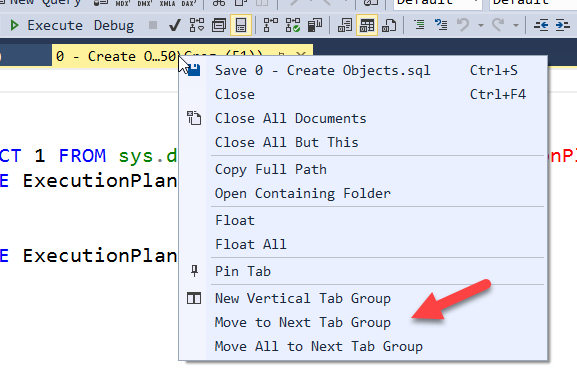
Task: Click the Debug button
Action: (114, 25)
